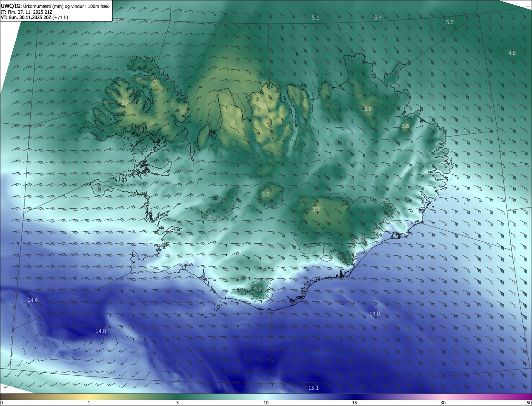Click the 3.6 value label
532x406 pixels.
point(405,126)
